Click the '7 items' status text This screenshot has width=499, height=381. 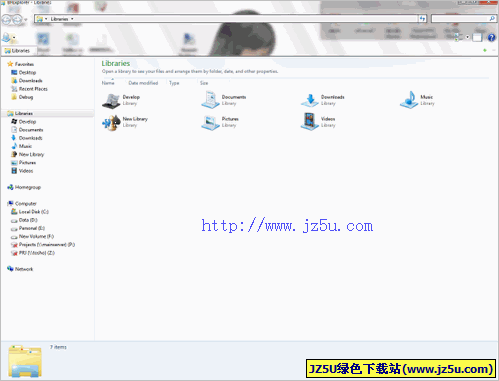pos(58,347)
